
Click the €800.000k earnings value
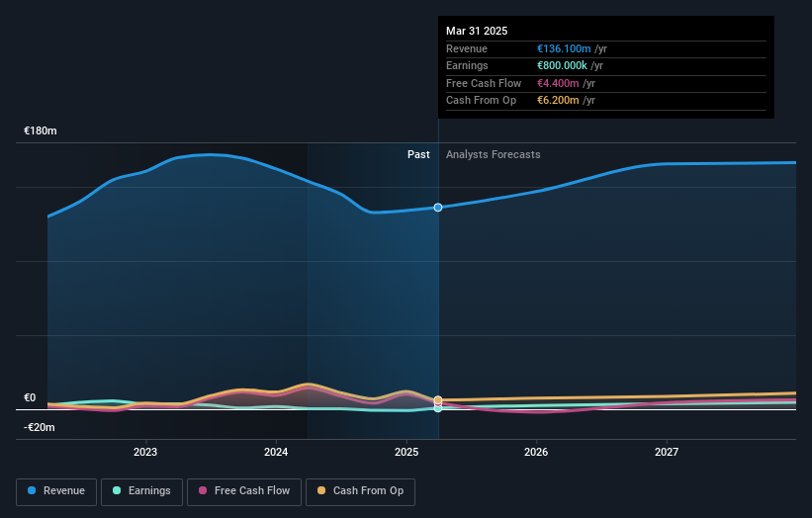(x=562, y=65)
